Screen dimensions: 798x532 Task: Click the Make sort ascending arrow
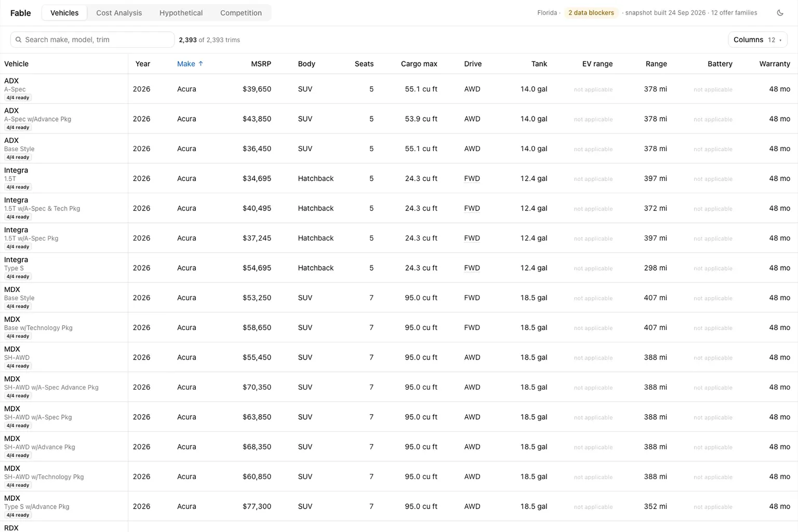click(201, 63)
